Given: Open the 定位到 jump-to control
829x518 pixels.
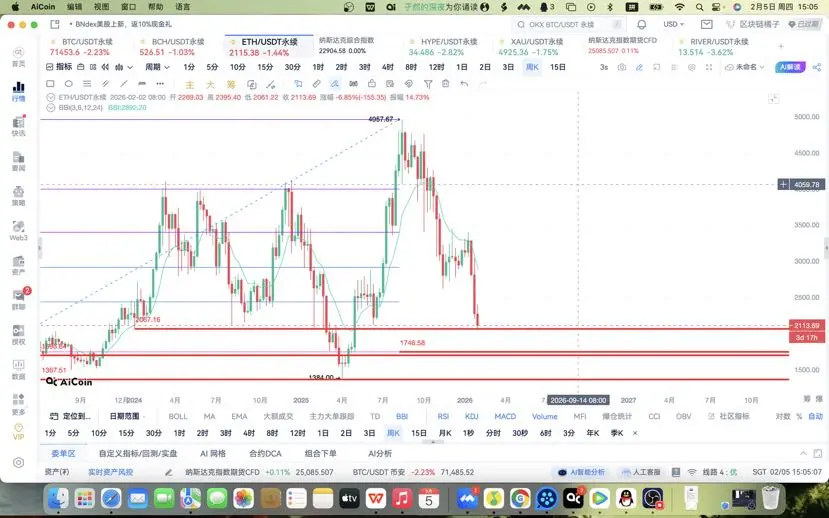Looking at the screenshot, I should (70, 417).
